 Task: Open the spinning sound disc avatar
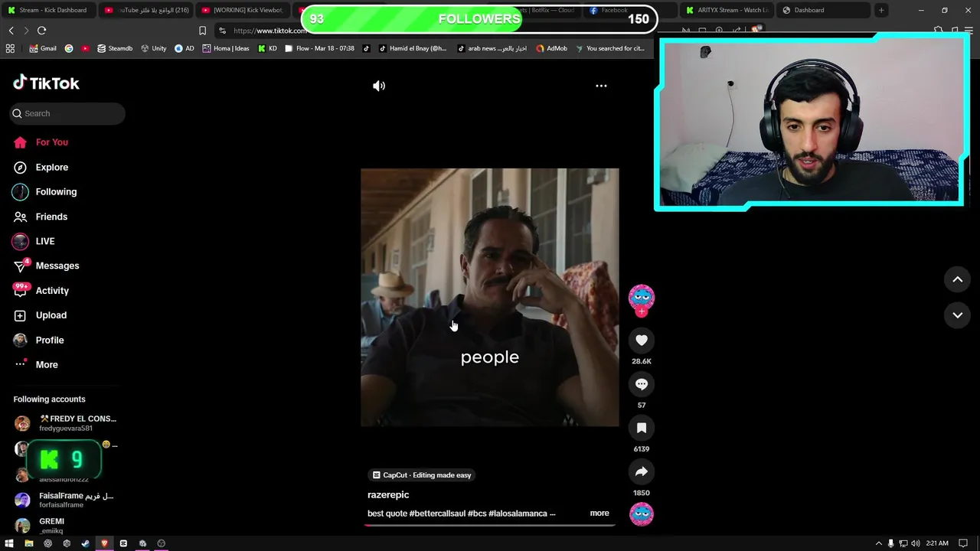click(642, 514)
